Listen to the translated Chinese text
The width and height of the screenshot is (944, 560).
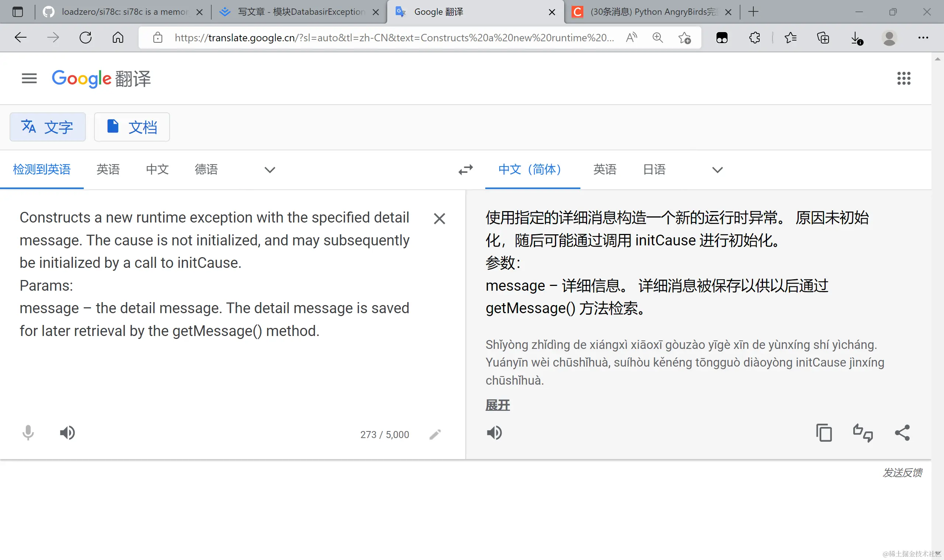(494, 433)
